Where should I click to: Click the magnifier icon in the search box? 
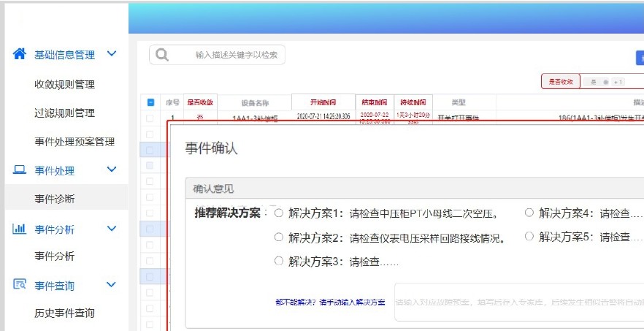[162, 55]
